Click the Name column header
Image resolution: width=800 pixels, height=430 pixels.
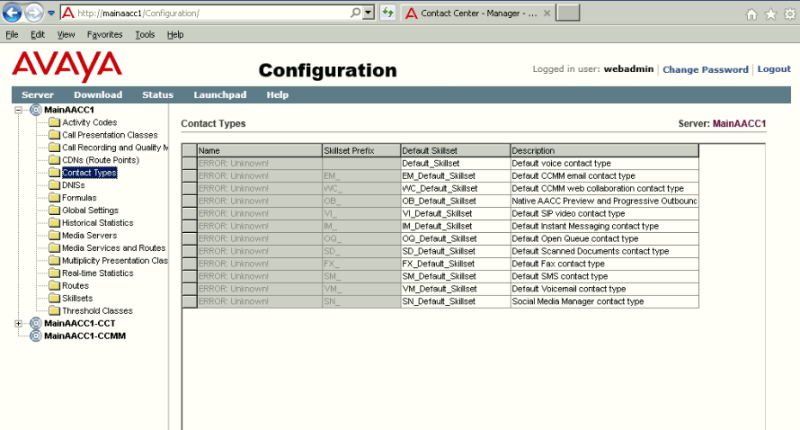point(259,150)
